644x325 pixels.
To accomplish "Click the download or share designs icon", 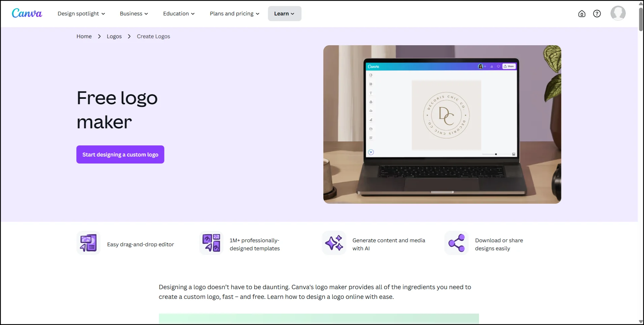I will [x=456, y=243].
